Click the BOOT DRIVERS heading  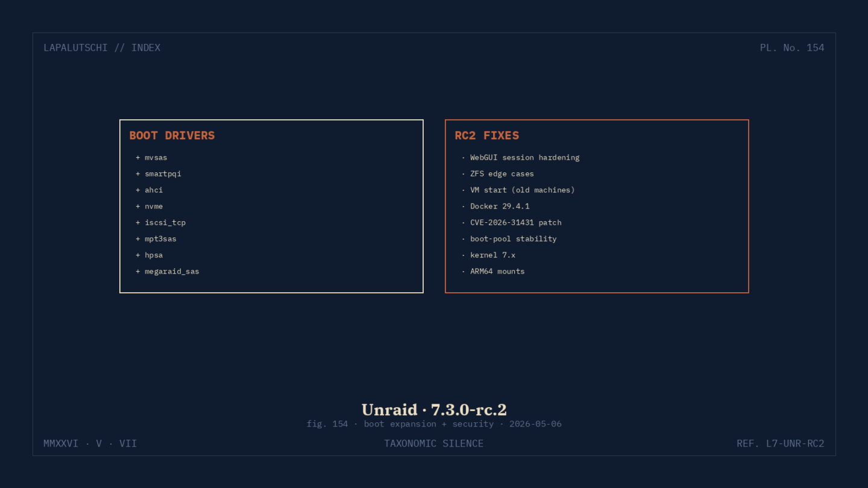172,136
